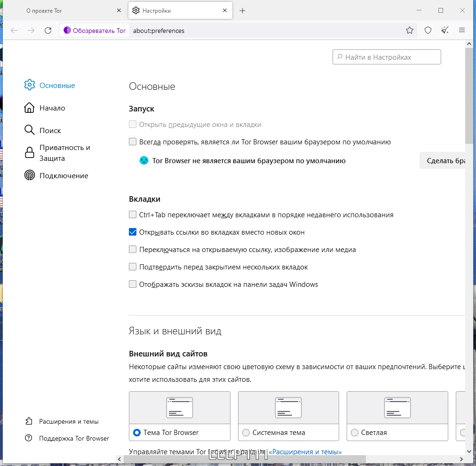Click the scroll down arrow at bottom right
Viewport: 476px width, 466px height.
coord(469,451)
